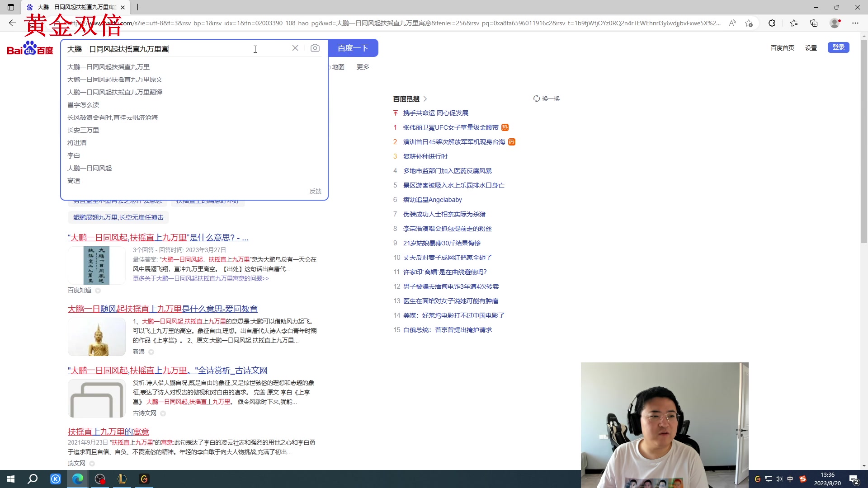Select suggestion 将进酒
Viewport: 868px width, 488px height.
(x=77, y=143)
